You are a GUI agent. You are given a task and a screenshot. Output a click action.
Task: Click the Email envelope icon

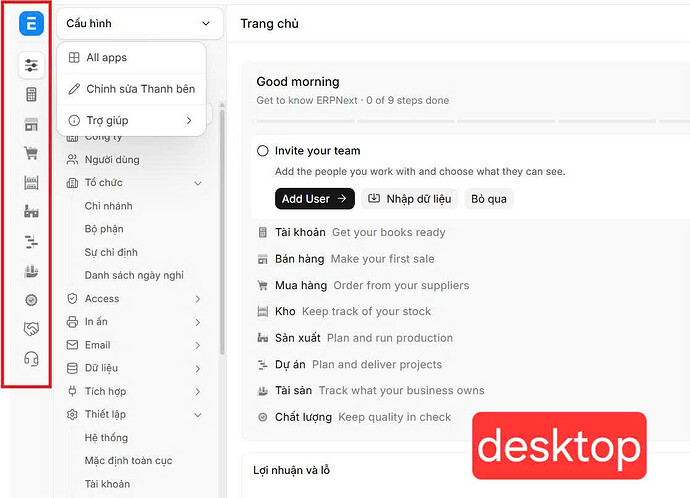[72, 345]
